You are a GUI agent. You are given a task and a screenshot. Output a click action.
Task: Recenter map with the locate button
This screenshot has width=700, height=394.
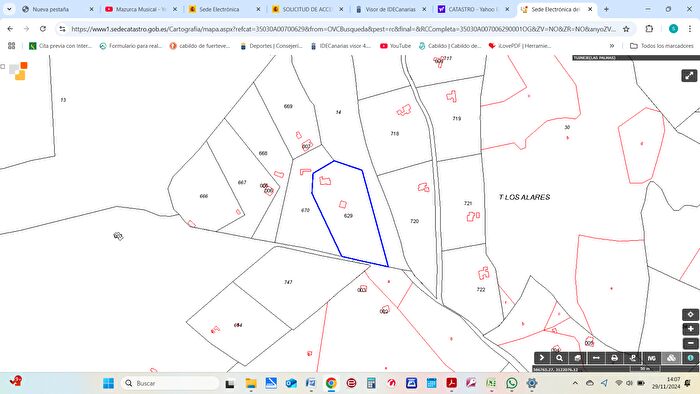click(x=690, y=315)
